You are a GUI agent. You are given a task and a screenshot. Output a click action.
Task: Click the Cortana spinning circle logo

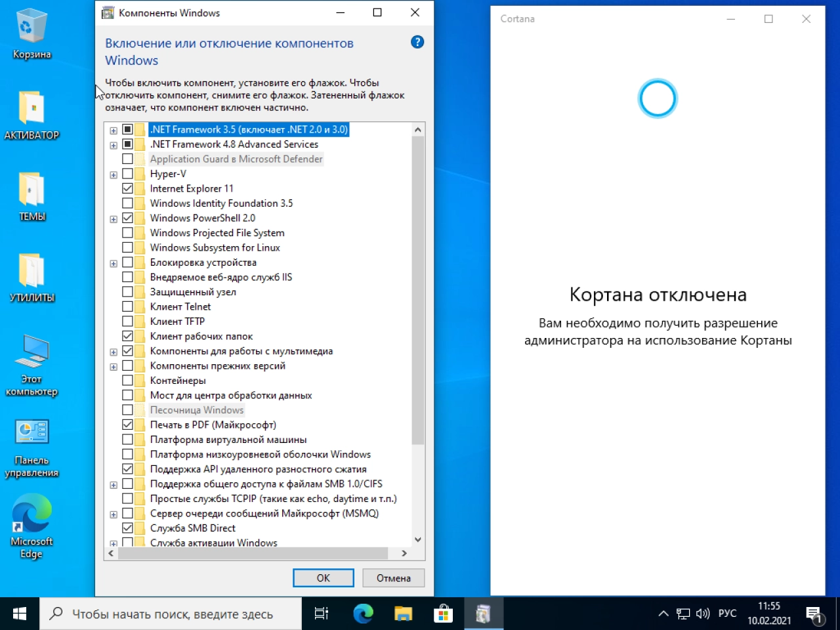pyautogui.click(x=658, y=99)
